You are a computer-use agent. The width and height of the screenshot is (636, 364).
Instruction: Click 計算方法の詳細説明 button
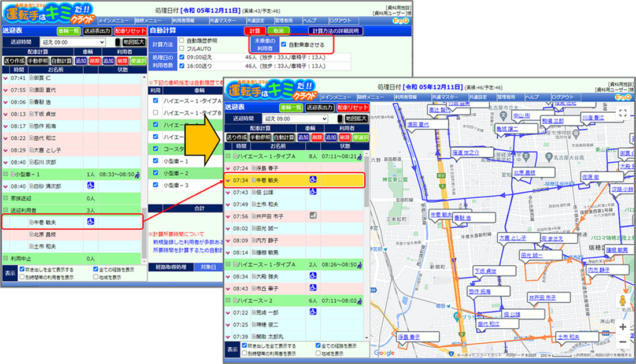click(x=336, y=31)
